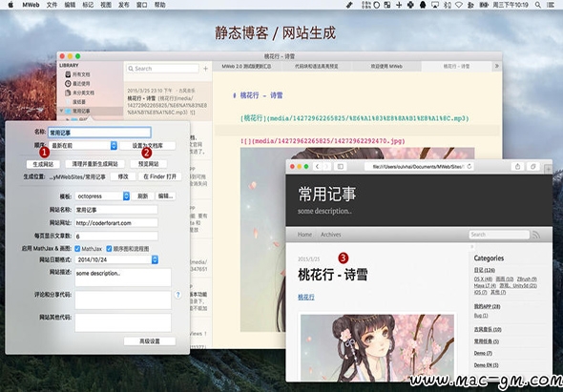Reload the page in Safari
563x392 pixels.
[x=469, y=167]
